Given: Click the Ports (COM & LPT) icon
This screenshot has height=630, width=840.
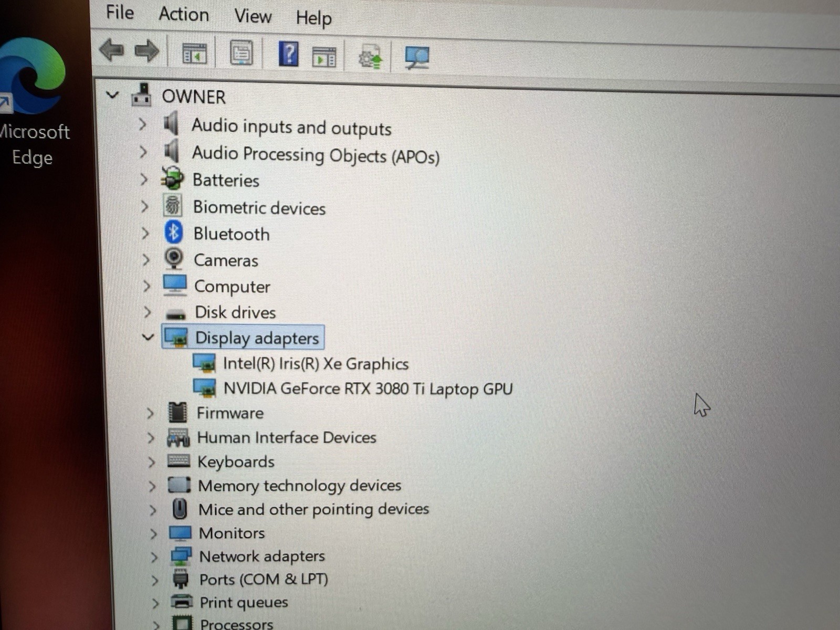Looking at the screenshot, I should point(181,579).
